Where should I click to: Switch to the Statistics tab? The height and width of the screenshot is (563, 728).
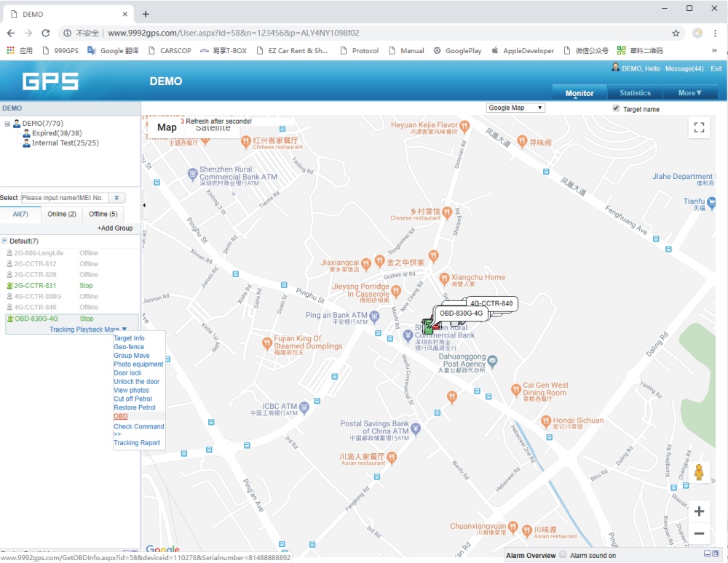(x=635, y=93)
